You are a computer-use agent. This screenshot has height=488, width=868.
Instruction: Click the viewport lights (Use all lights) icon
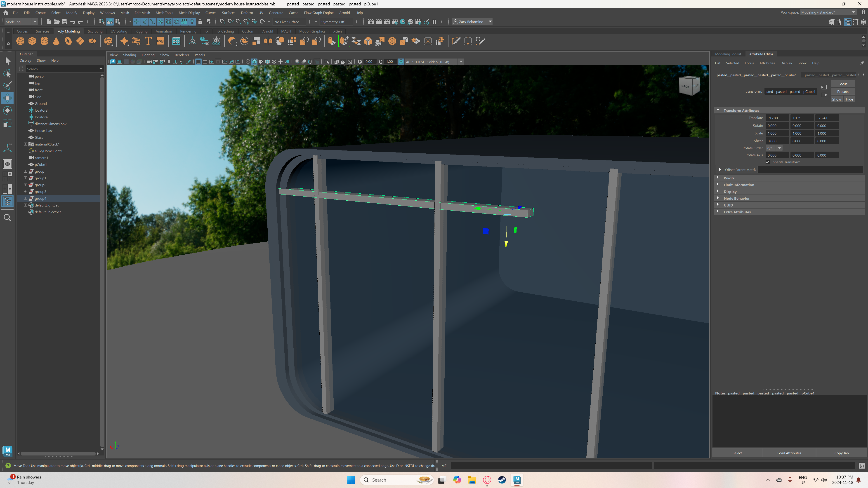coord(280,62)
